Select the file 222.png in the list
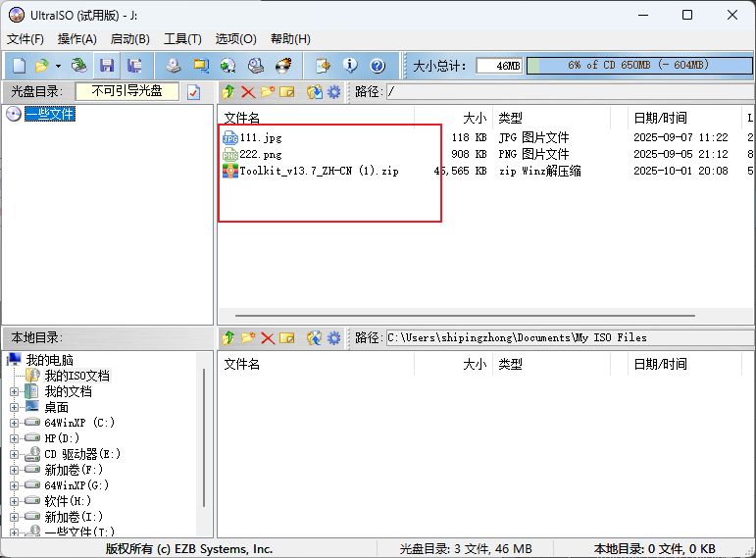Image resolution: width=756 pixels, height=558 pixels. click(x=260, y=154)
